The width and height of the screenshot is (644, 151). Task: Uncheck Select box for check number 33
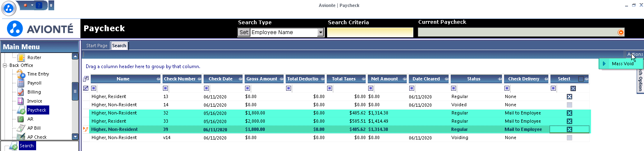[x=569, y=121]
